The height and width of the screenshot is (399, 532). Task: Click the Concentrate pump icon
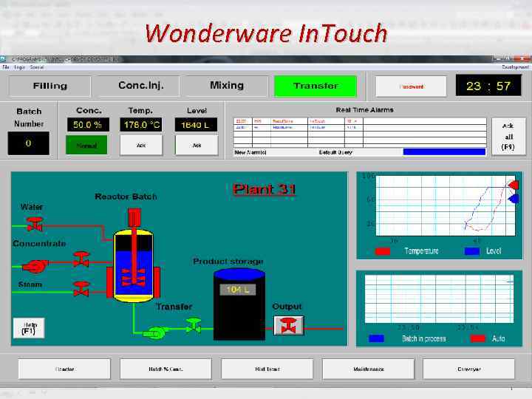click(35, 266)
